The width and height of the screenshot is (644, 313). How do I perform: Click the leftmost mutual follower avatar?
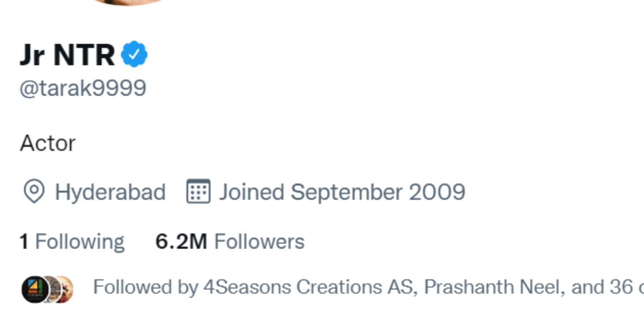pyautogui.click(x=35, y=289)
